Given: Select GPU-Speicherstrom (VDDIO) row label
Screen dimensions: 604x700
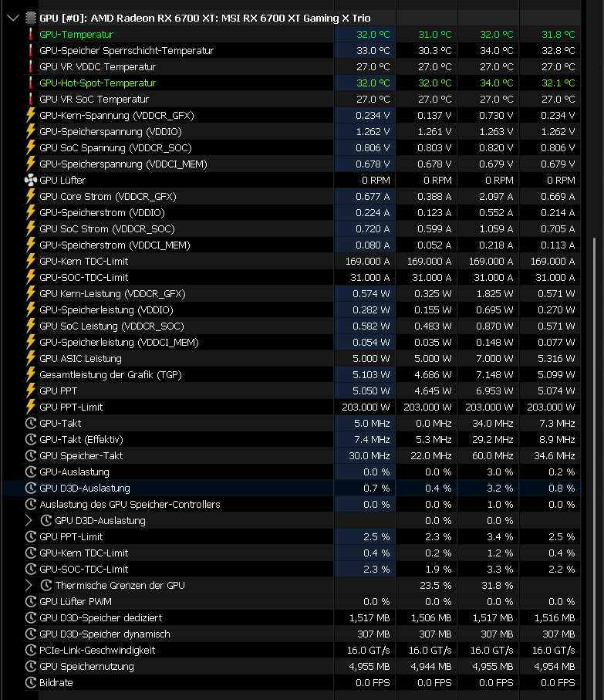Looking at the screenshot, I should click(x=102, y=212).
